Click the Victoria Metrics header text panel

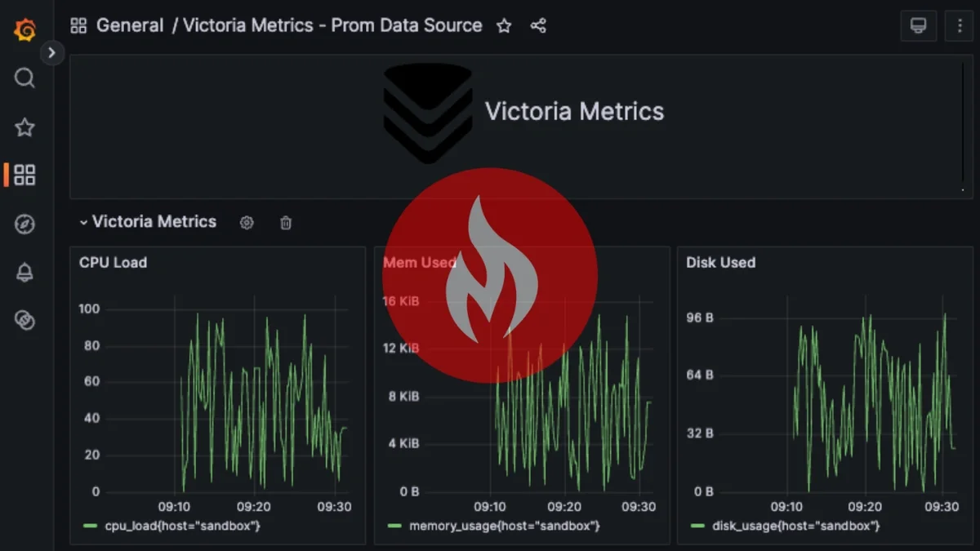pos(574,112)
